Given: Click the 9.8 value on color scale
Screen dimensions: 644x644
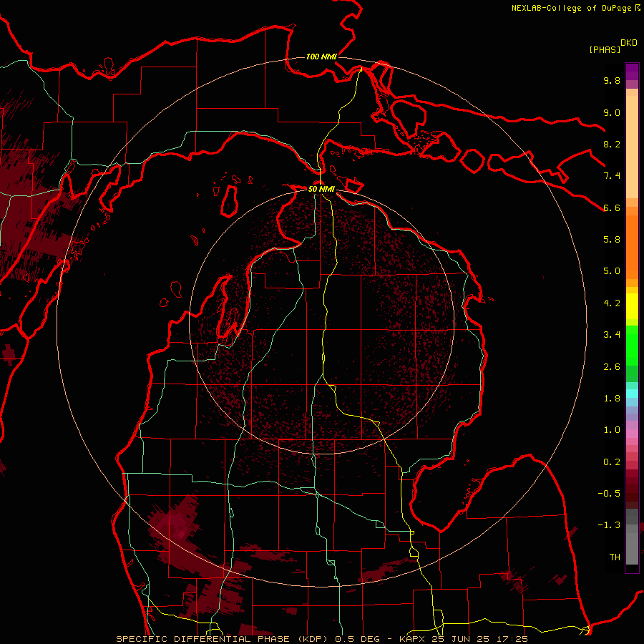Looking at the screenshot, I should (x=612, y=80).
